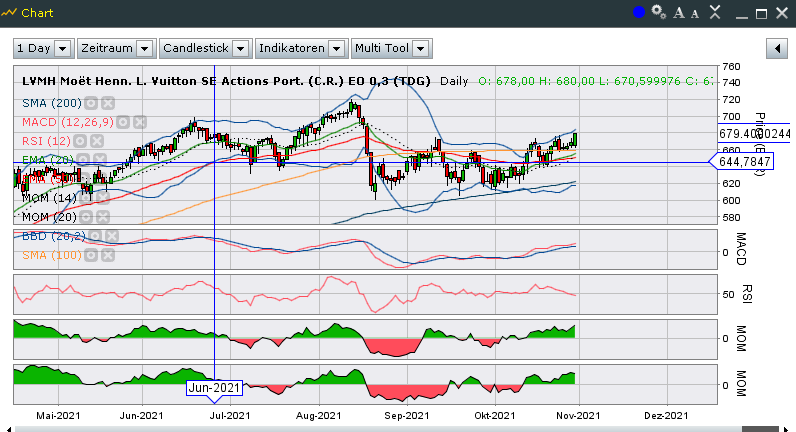The width and height of the screenshot is (796, 432).
Task: Click the Zeitraum button label
Action: click(x=107, y=48)
